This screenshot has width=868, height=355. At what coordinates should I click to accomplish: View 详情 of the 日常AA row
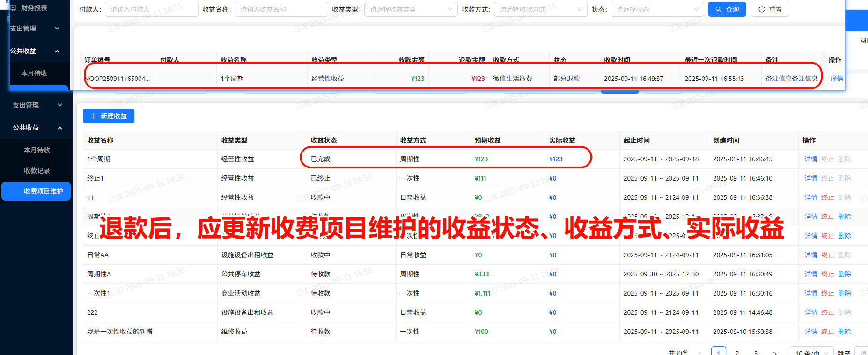pos(811,255)
